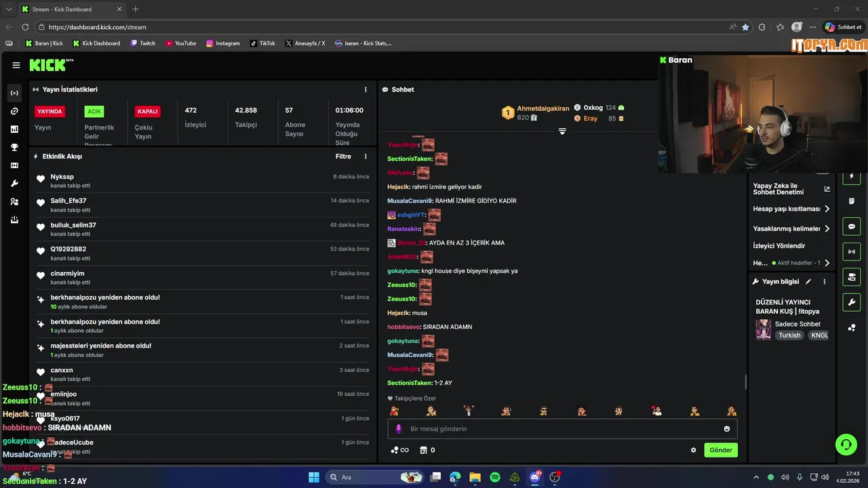Screen dimensions: 868x488
Task: Toggle the wrench widget in right rail
Action: click(852, 302)
